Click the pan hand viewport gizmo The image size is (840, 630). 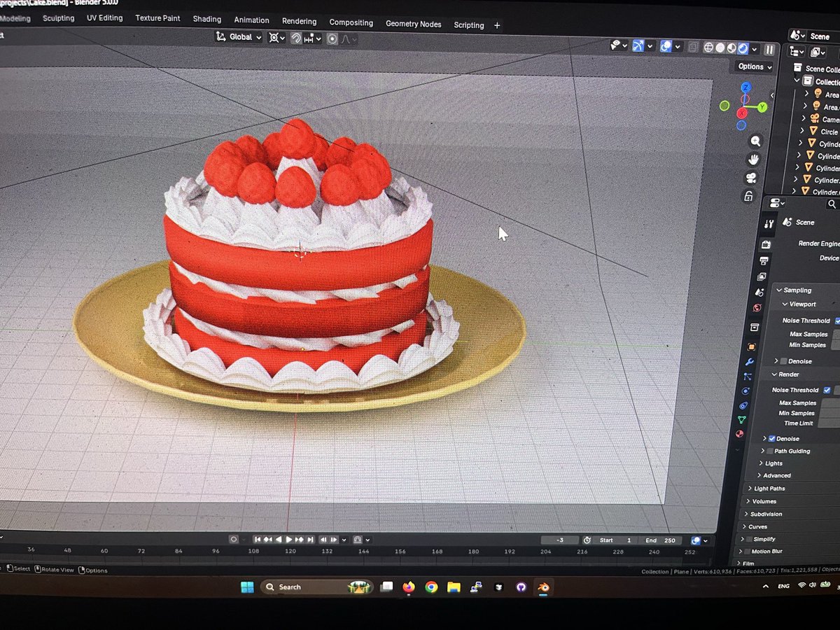click(x=753, y=160)
